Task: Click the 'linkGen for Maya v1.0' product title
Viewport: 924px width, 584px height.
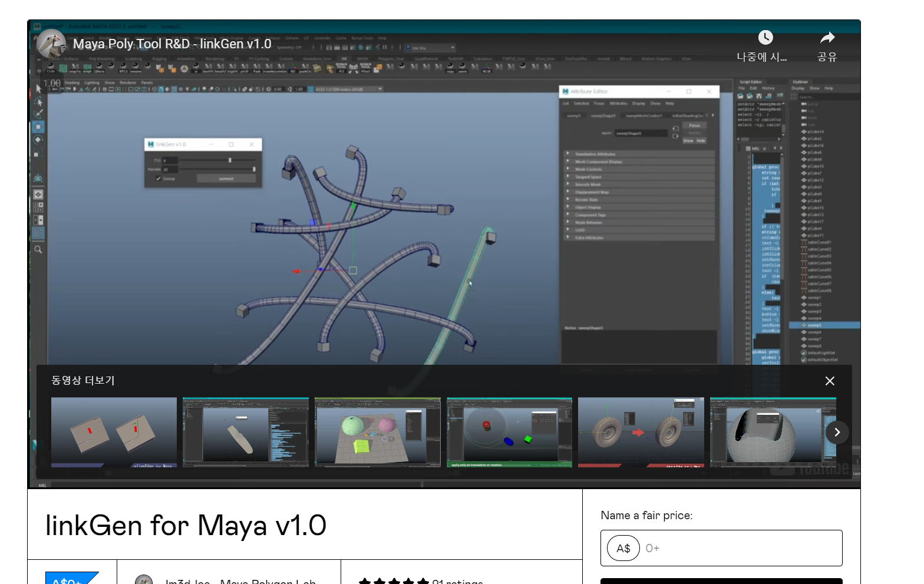Action: point(186,526)
